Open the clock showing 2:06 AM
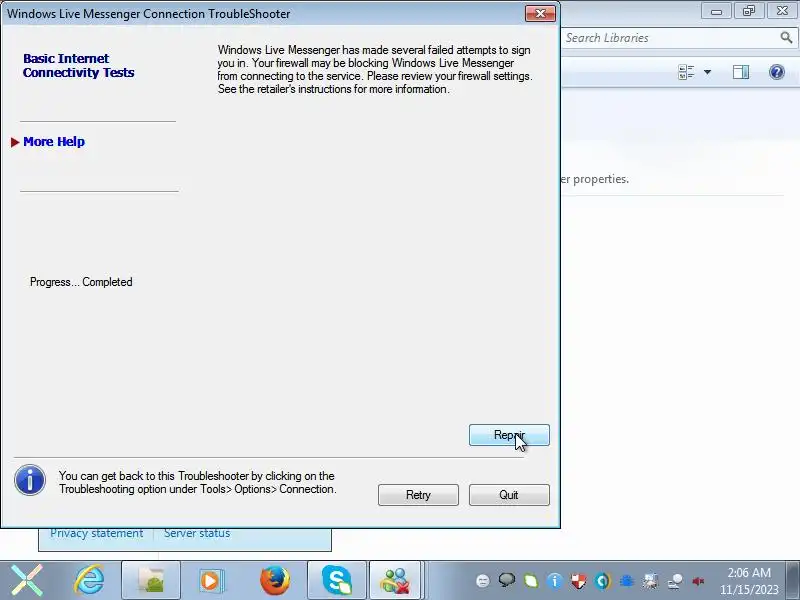The width and height of the screenshot is (800, 600). click(x=749, y=581)
